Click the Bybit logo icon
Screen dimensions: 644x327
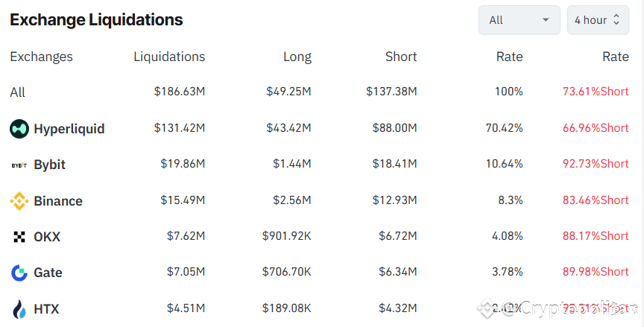(19, 165)
